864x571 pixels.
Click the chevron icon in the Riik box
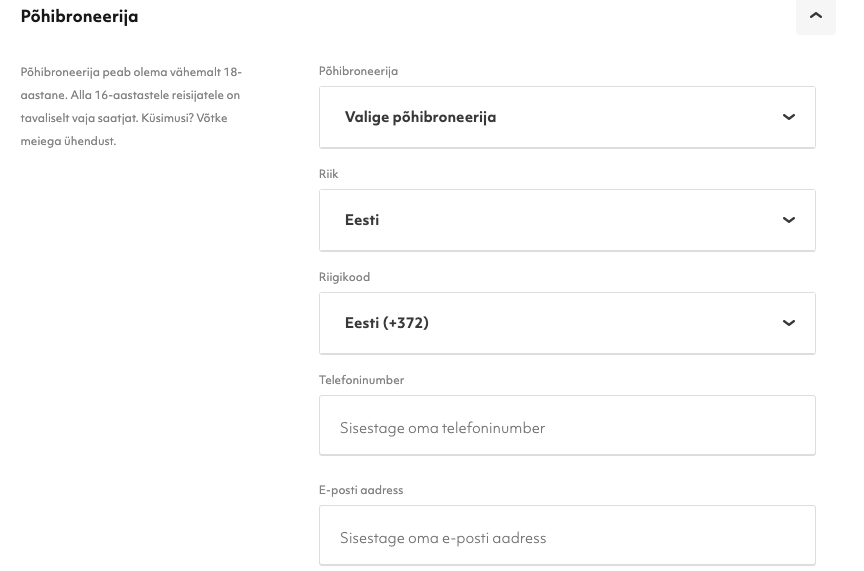coord(789,220)
